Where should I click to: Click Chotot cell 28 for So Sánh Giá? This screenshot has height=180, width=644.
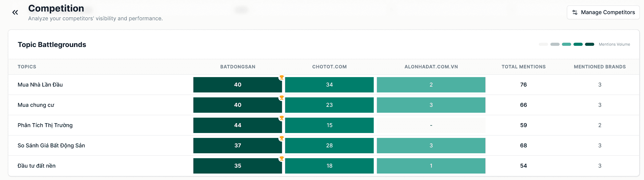pos(329,146)
